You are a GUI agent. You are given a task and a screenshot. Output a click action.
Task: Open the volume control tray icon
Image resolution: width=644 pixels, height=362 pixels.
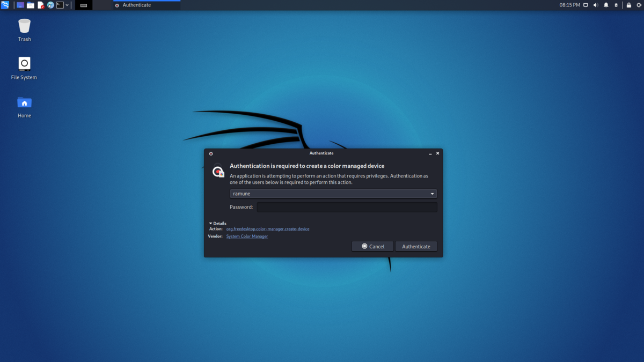tap(596, 5)
